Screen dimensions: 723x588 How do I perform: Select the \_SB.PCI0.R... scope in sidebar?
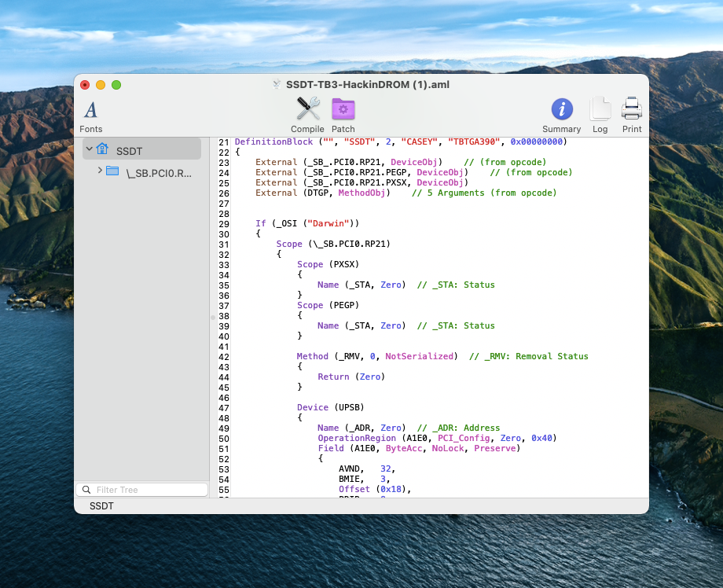[159, 172]
